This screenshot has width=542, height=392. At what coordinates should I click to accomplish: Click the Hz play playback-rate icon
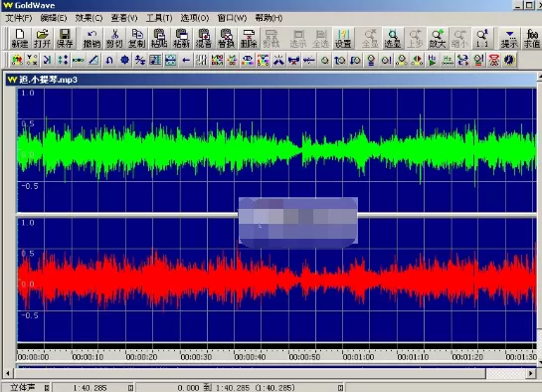coord(432,60)
